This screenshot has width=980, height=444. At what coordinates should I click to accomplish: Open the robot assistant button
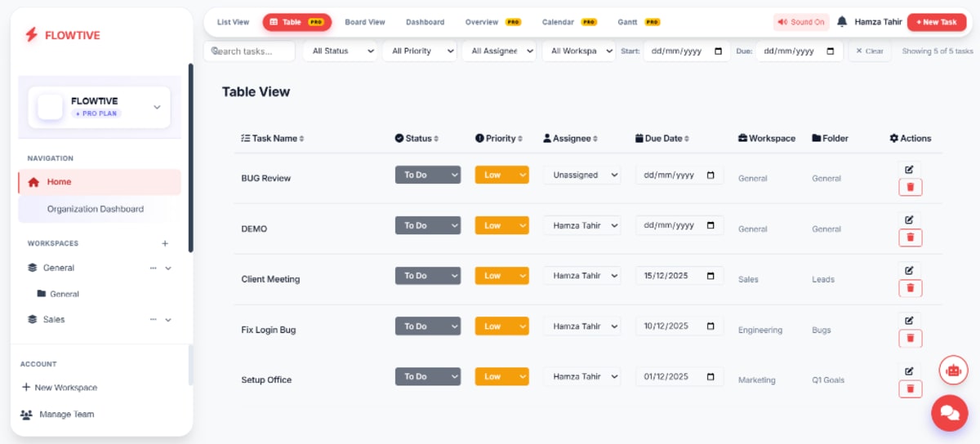pos(952,370)
